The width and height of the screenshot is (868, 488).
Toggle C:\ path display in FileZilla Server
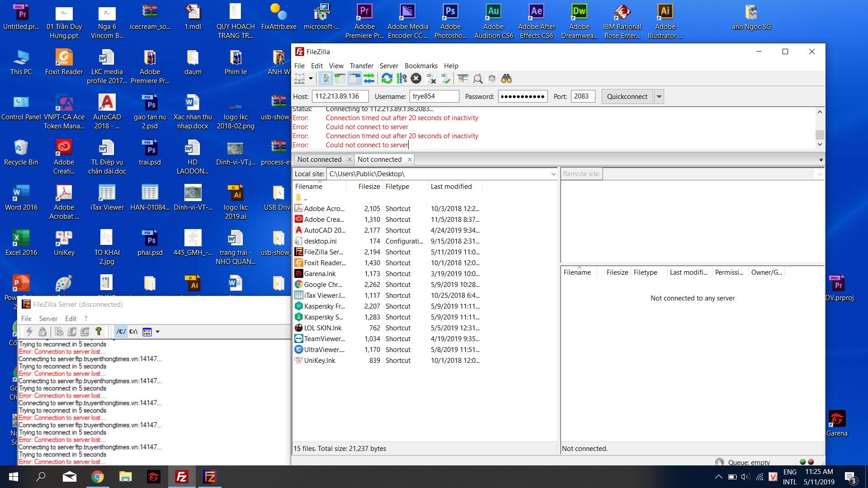(x=134, y=332)
